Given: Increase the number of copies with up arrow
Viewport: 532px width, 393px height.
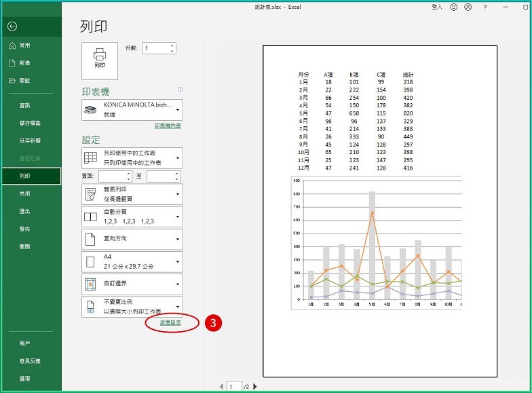Looking at the screenshot, I should (172, 45).
